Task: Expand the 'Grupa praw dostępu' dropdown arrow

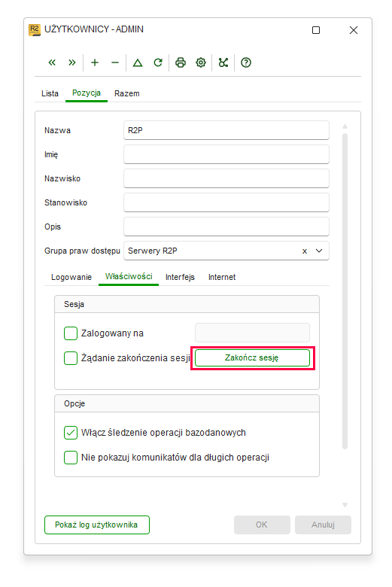Action: tap(319, 251)
